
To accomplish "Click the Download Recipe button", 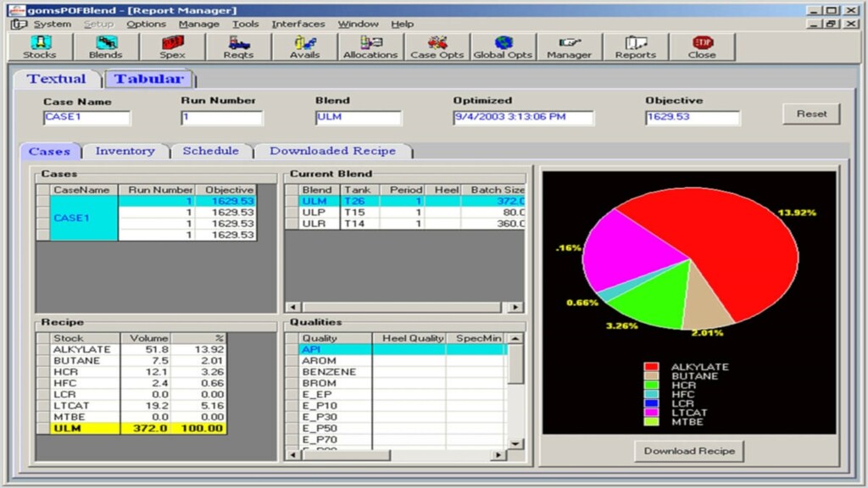I will click(x=689, y=451).
